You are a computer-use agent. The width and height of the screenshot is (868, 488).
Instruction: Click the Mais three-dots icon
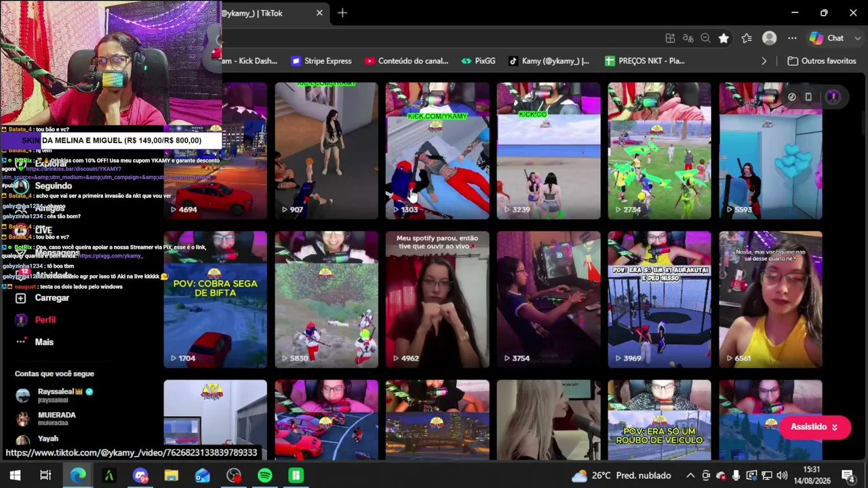click(21, 342)
